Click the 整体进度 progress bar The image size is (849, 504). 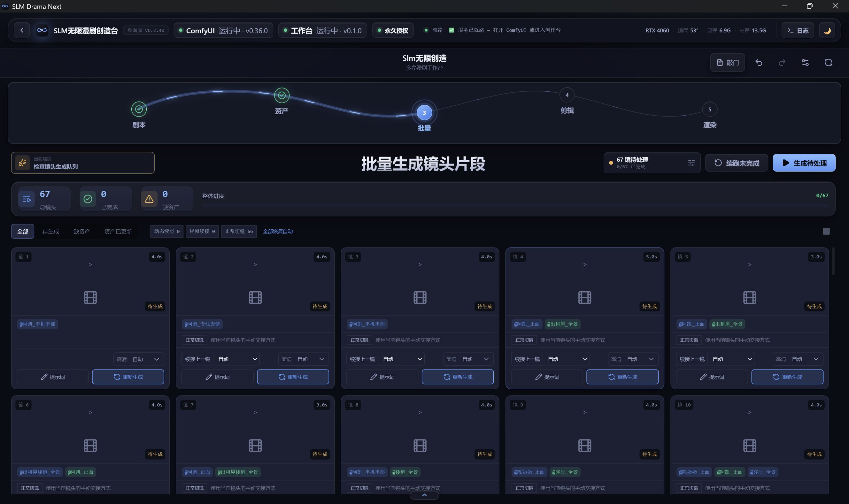[x=515, y=205]
